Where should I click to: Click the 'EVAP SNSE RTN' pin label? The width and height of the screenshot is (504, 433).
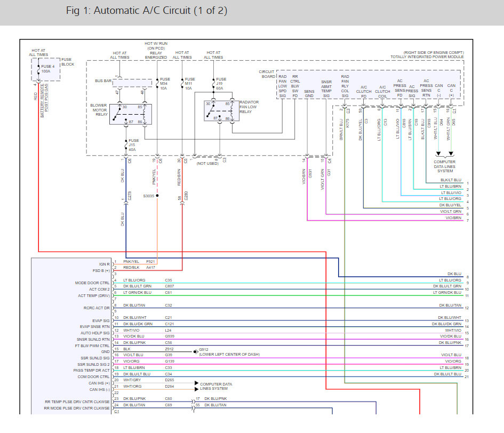click(95, 326)
